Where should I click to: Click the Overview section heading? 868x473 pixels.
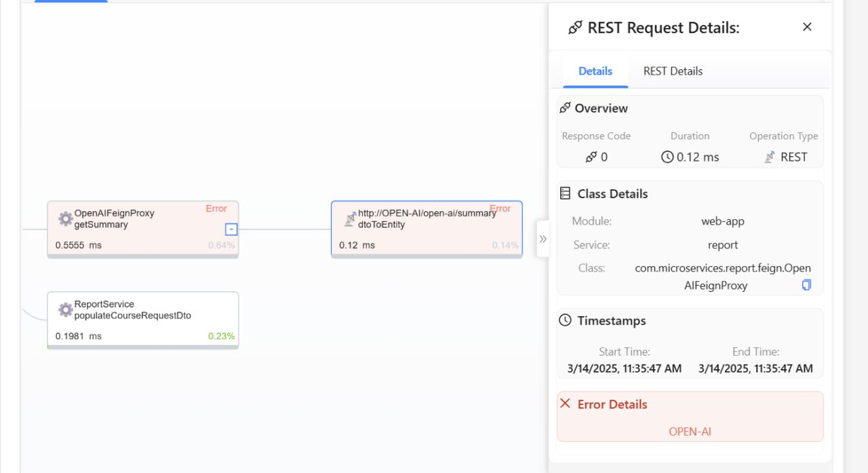601,109
